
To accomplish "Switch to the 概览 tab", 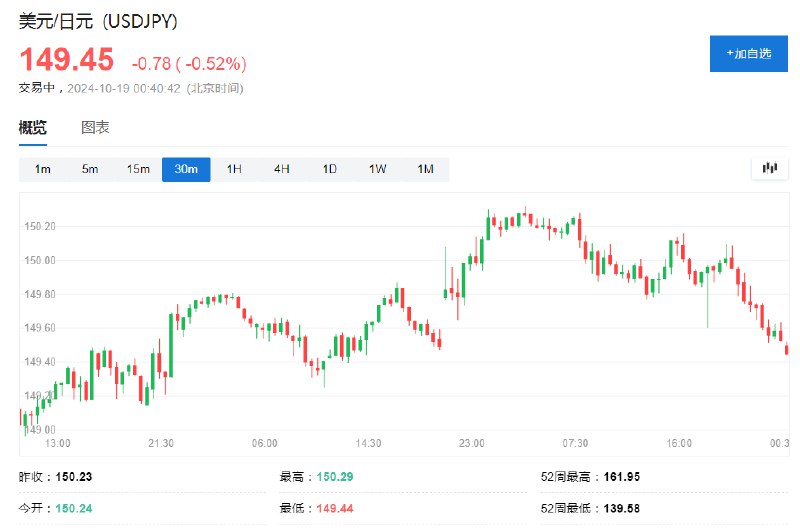I will click(x=33, y=128).
